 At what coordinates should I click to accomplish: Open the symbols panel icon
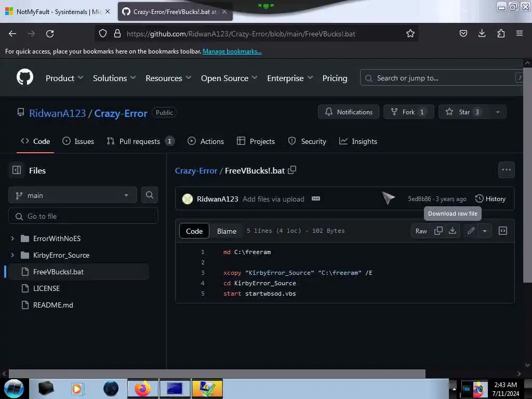503,231
